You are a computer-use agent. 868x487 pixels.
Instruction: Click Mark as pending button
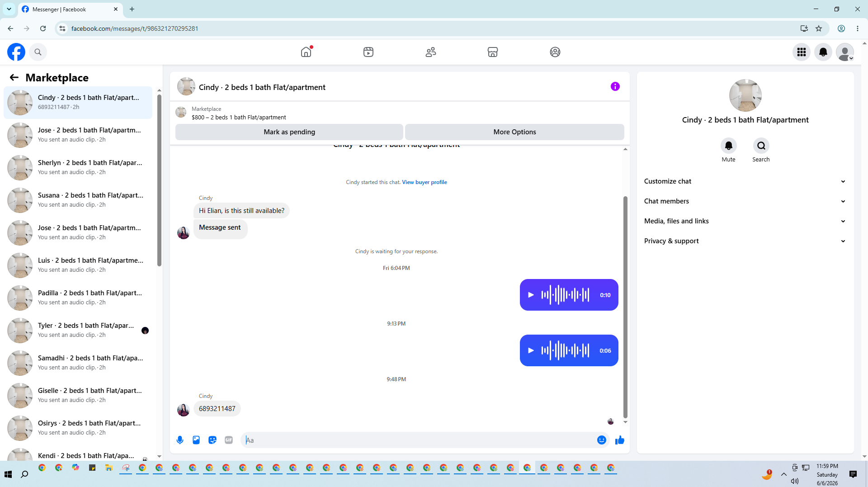[x=289, y=132]
